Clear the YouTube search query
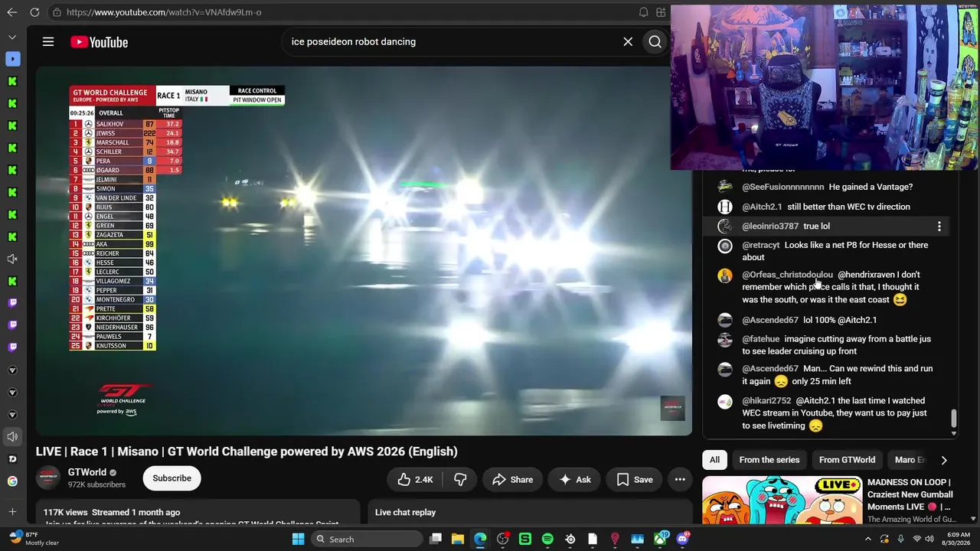 [x=628, y=41]
